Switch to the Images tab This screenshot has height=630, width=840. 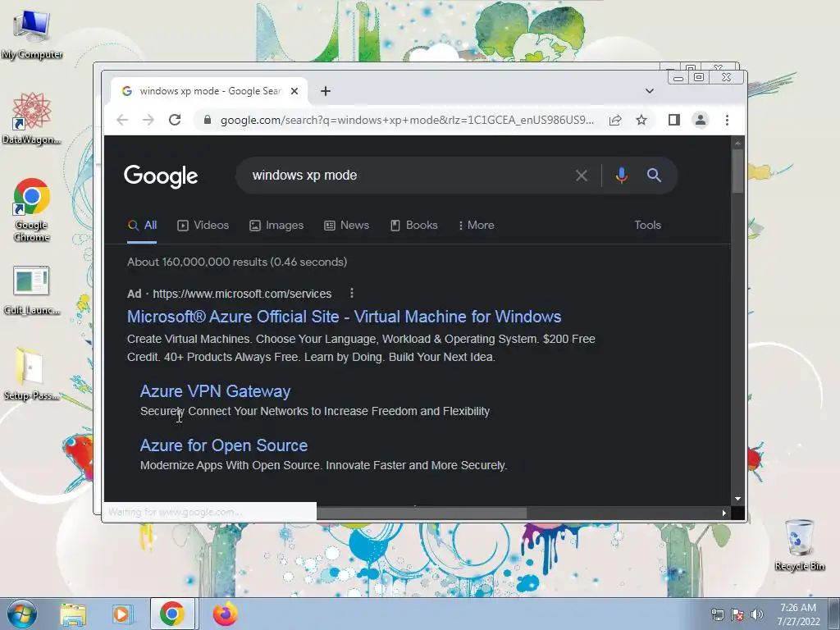pyautogui.click(x=276, y=226)
